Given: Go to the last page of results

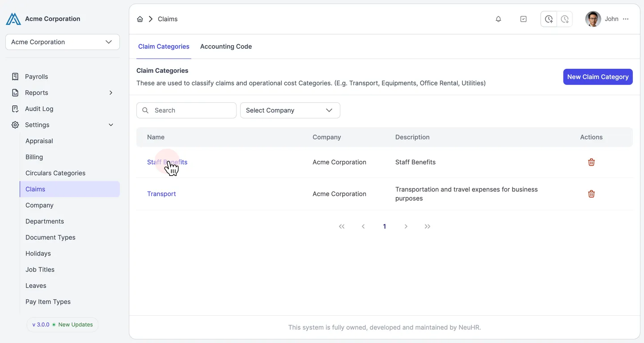Looking at the screenshot, I should (x=428, y=226).
